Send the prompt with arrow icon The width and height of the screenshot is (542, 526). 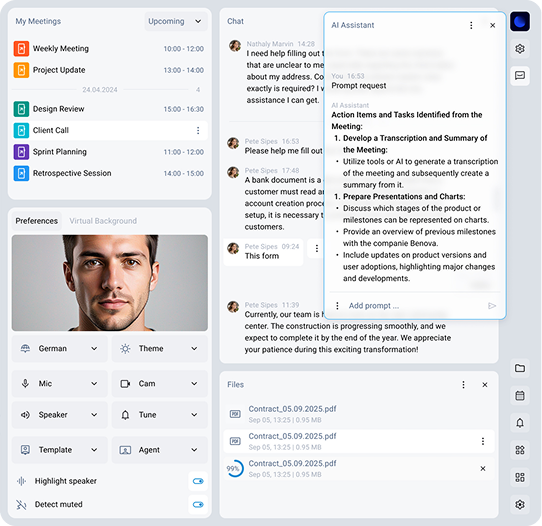pos(492,306)
